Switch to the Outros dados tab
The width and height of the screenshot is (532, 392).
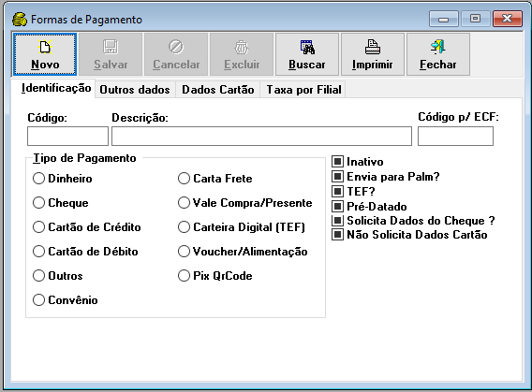pos(135,90)
